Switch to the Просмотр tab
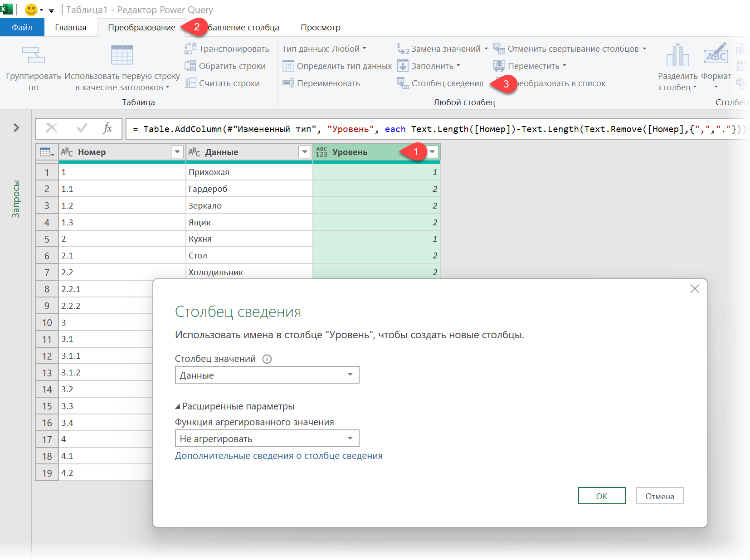Screen dimensions: 750x560 coord(321,27)
